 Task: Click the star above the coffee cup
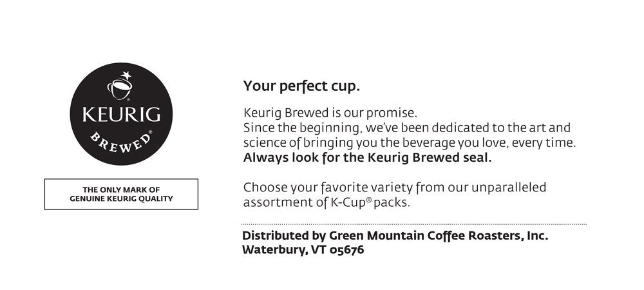point(126,75)
